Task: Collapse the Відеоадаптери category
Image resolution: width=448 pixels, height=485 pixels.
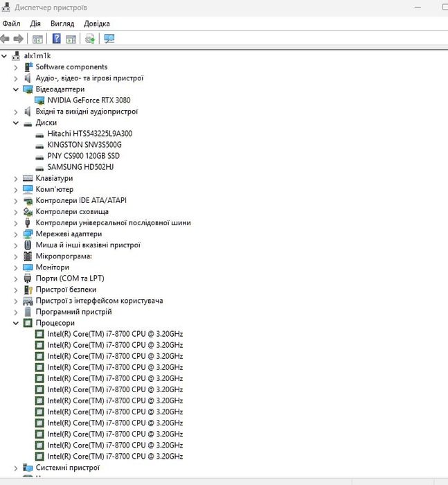Action: 16,89
